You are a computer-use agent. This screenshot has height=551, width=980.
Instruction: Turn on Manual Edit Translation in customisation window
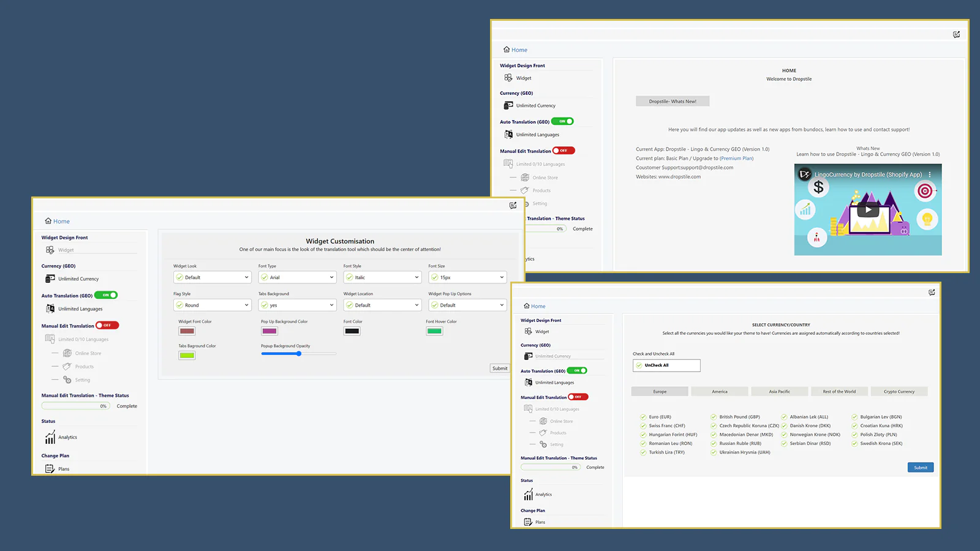pyautogui.click(x=107, y=325)
